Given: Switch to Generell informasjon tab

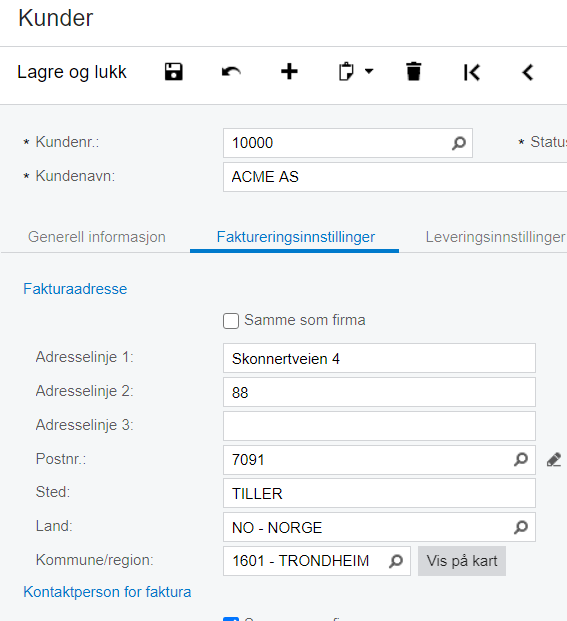Looking at the screenshot, I should (97, 237).
